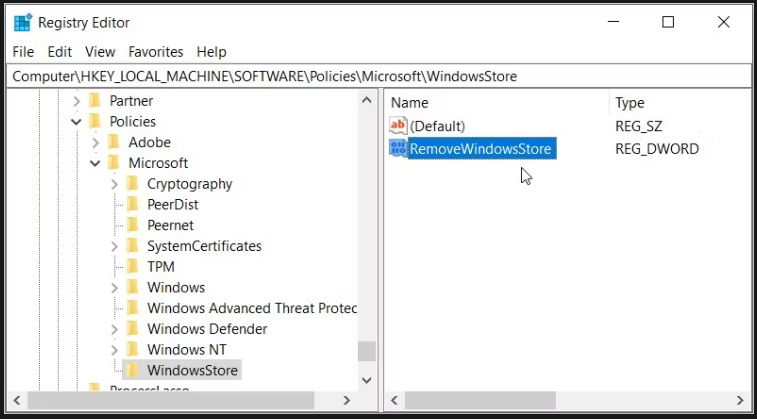Viewport: 757px width, 419px height.
Task: Collapse the Microsoft key
Action: tap(95, 163)
